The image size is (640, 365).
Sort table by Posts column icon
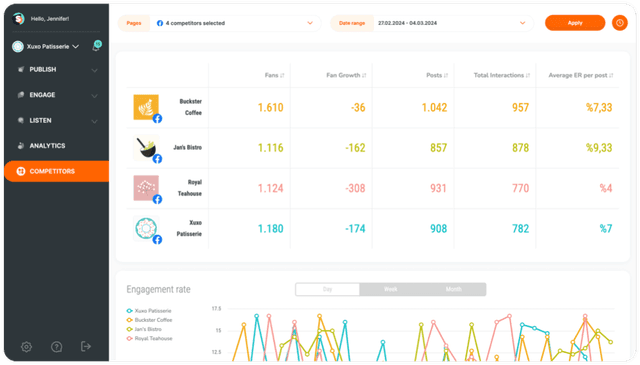point(446,76)
